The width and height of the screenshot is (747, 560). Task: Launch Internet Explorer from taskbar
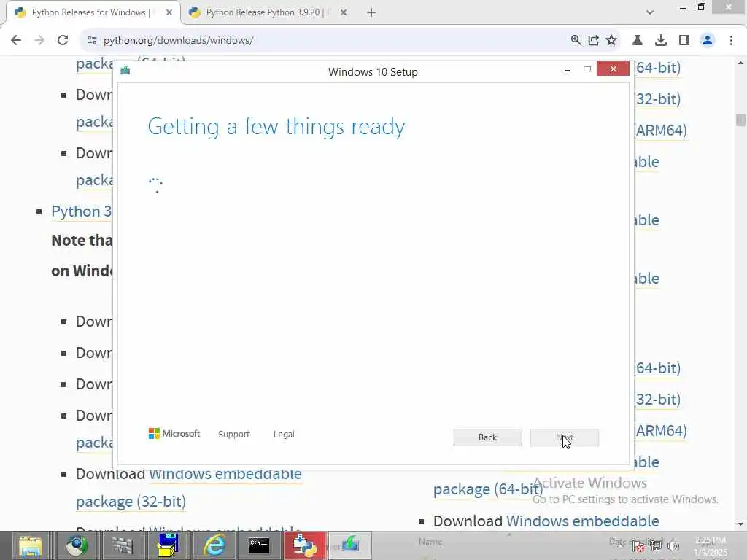coord(214,545)
